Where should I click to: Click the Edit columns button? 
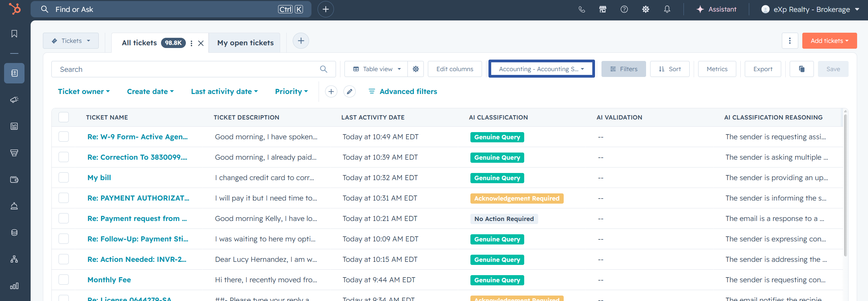click(455, 69)
